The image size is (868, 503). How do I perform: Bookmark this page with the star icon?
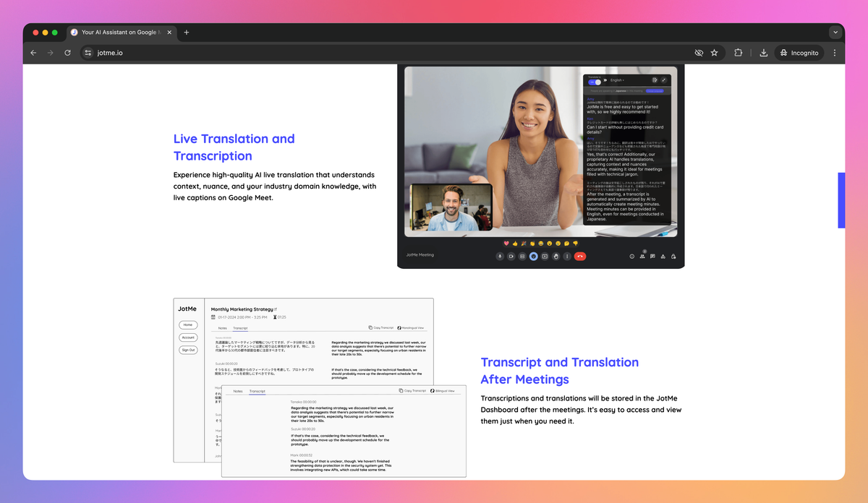[715, 53]
